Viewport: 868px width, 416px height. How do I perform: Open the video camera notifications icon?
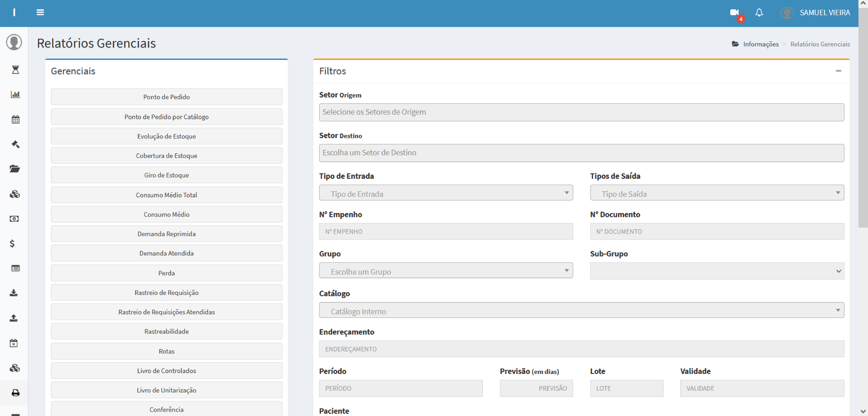pyautogui.click(x=734, y=12)
